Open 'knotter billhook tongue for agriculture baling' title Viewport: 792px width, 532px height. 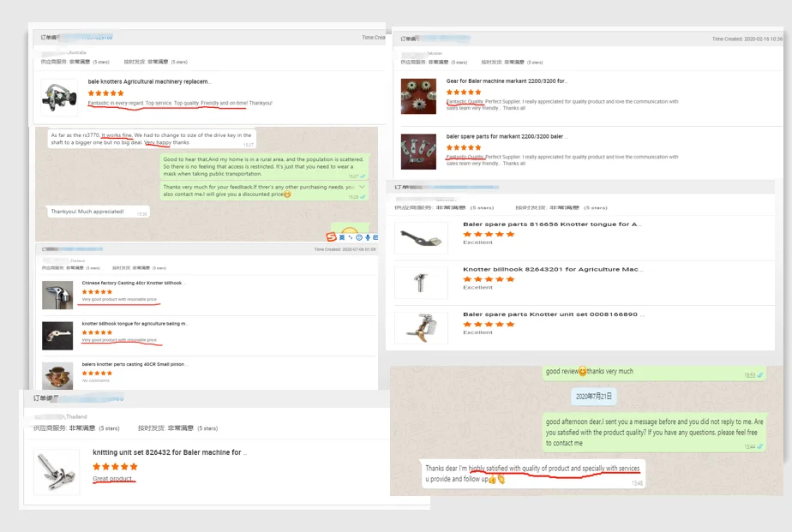pos(135,324)
